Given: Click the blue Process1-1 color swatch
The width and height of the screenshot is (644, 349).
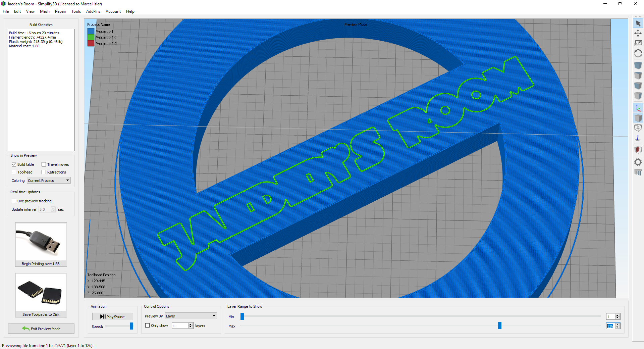Looking at the screenshot, I should coord(91,32).
